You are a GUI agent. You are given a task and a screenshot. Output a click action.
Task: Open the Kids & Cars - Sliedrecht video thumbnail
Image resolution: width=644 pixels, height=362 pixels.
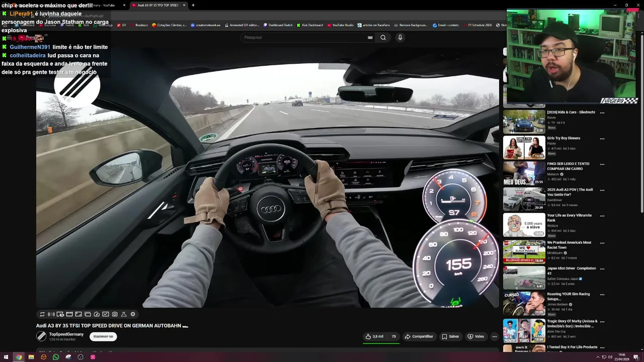click(x=524, y=122)
